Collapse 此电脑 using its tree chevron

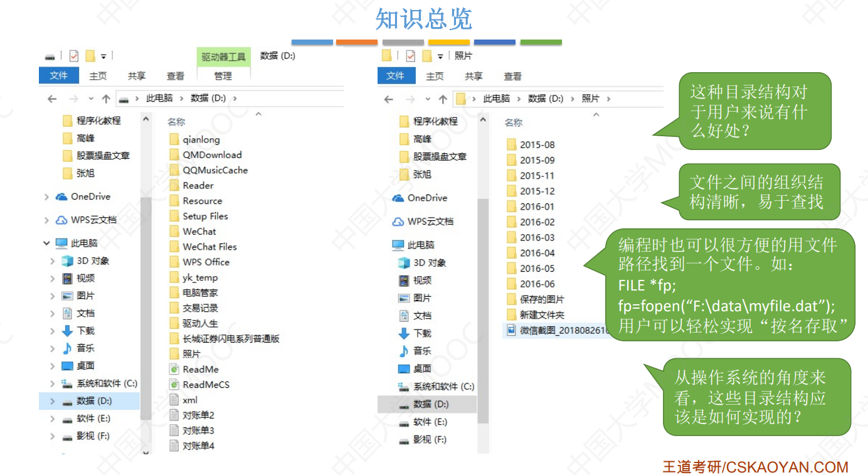(46, 243)
